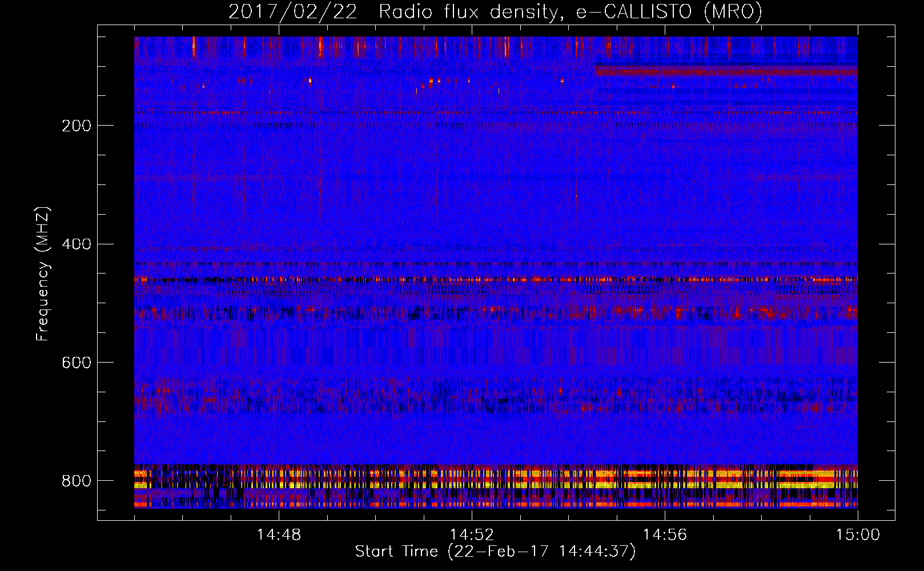Click the 800 frequency tick label

[77, 481]
